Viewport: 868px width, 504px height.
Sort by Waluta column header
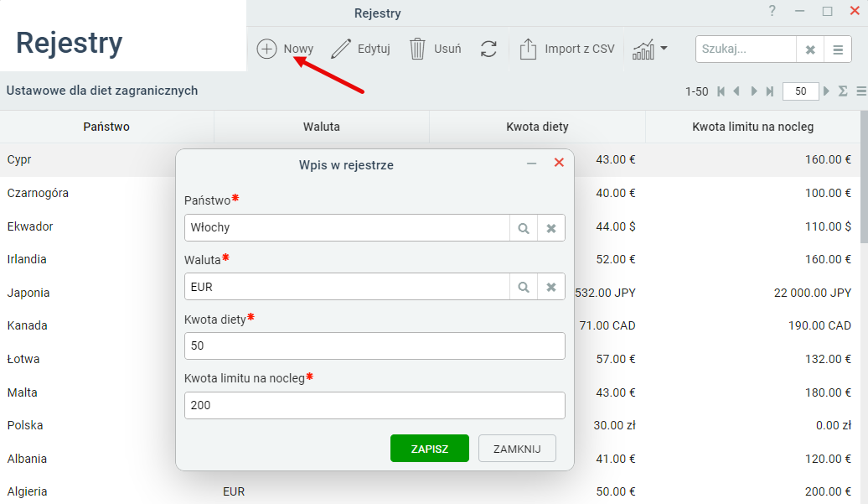[x=322, y=127]
